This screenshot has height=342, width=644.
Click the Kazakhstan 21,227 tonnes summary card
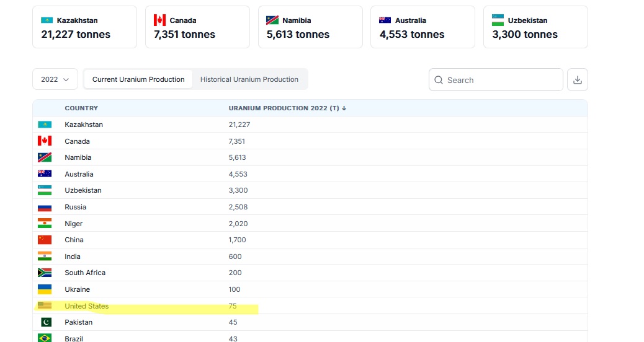(84, 27)
